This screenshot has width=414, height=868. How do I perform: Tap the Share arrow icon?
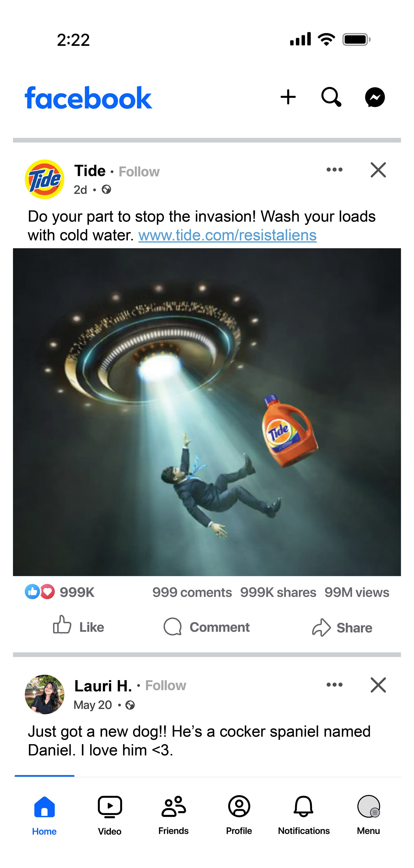click(321, 627)
